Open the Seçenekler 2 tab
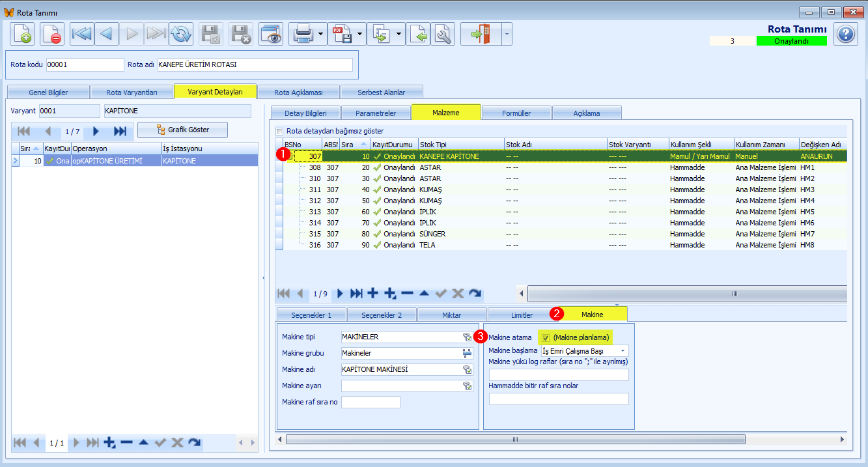The width and height of the screenshot is (868, 467). pyautogui.click(x=382, y=315)
